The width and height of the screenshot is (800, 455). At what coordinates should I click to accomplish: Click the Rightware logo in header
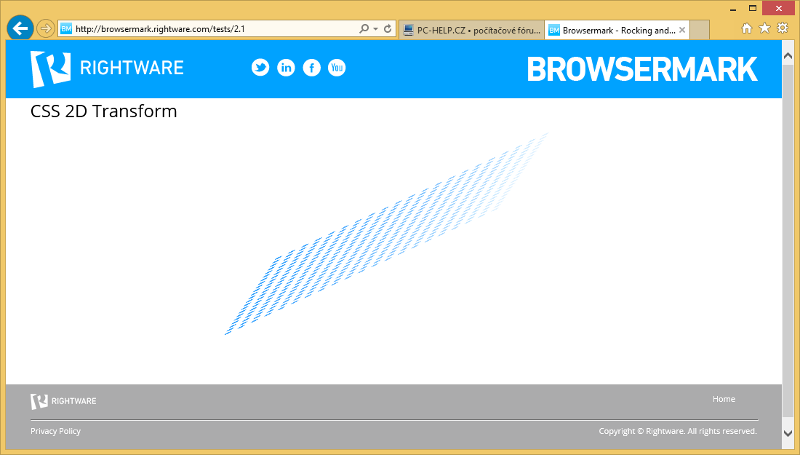point(107,68)
